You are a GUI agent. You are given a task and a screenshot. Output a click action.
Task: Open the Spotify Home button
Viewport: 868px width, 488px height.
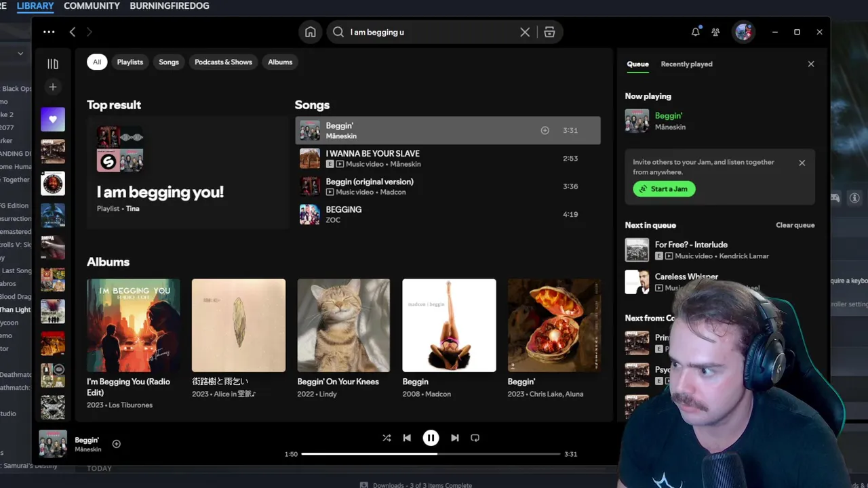point(310,32)
